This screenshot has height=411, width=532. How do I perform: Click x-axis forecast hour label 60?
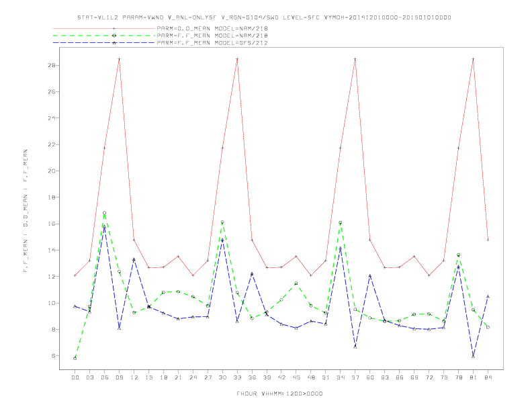tap(370, 377)
